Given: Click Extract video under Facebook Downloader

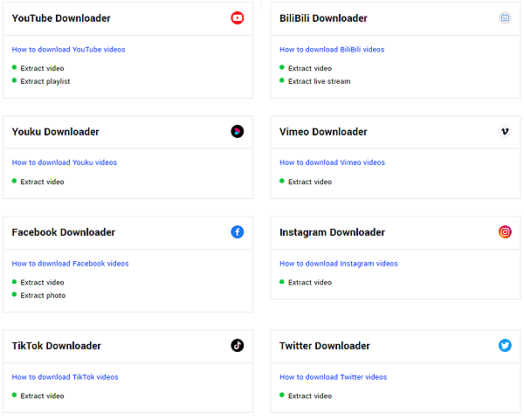Looking at the screenshot, I should click(x=42, y=282).
